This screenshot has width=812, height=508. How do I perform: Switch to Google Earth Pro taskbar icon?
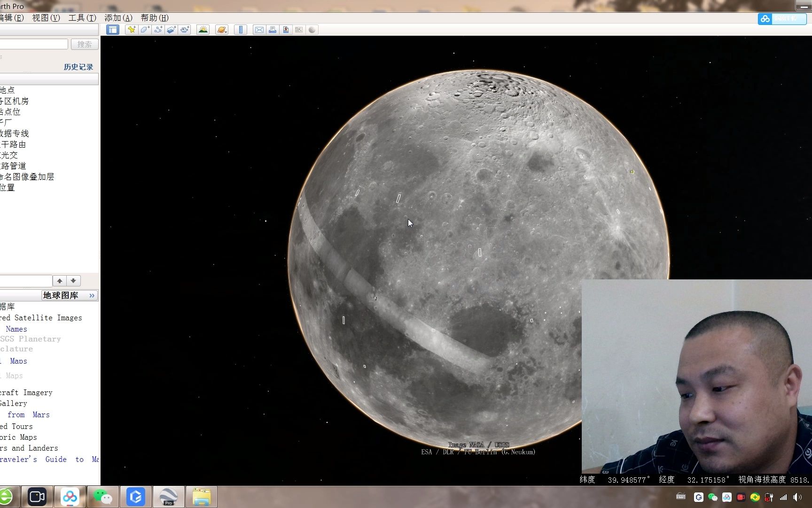pos(168,497)
